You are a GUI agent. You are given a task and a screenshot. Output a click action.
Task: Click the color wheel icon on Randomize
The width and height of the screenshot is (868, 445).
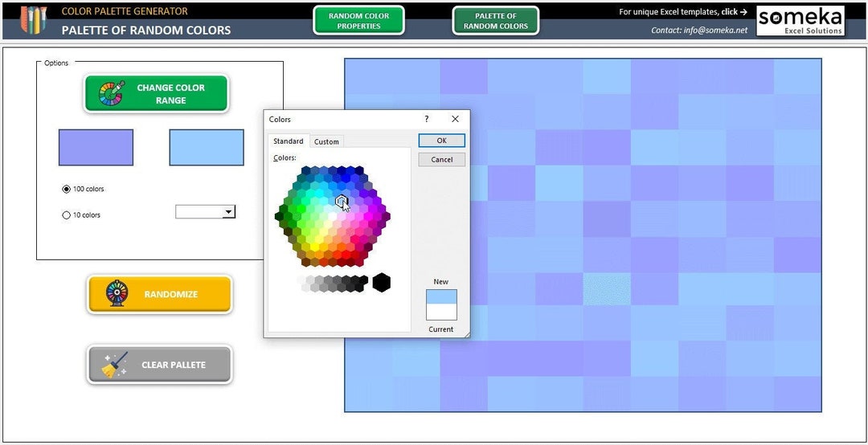point(117,293)
